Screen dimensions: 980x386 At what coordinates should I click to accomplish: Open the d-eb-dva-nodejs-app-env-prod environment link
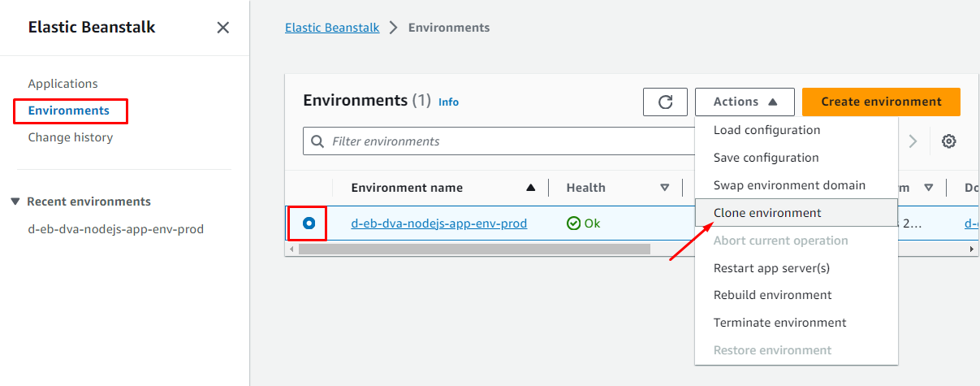point(438,223)
